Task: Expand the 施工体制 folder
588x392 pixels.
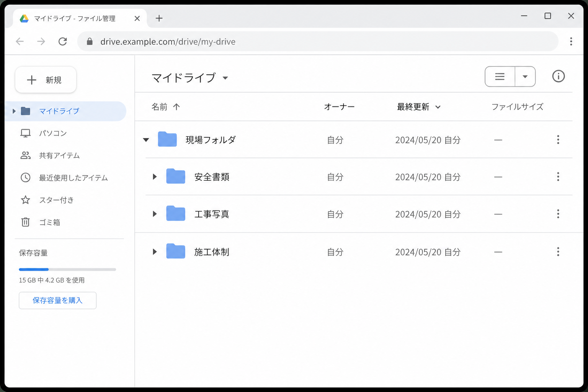Action: click(x=155, y=252)
